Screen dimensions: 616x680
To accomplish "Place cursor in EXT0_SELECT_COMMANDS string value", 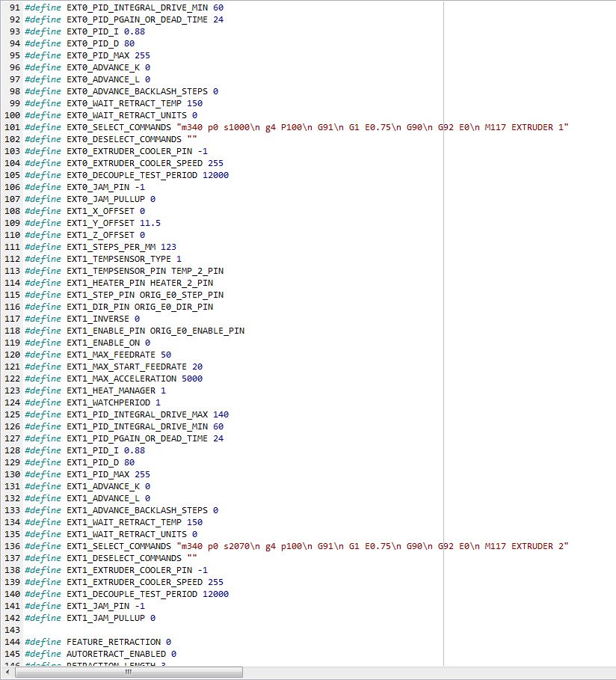I will pos(374,127).
